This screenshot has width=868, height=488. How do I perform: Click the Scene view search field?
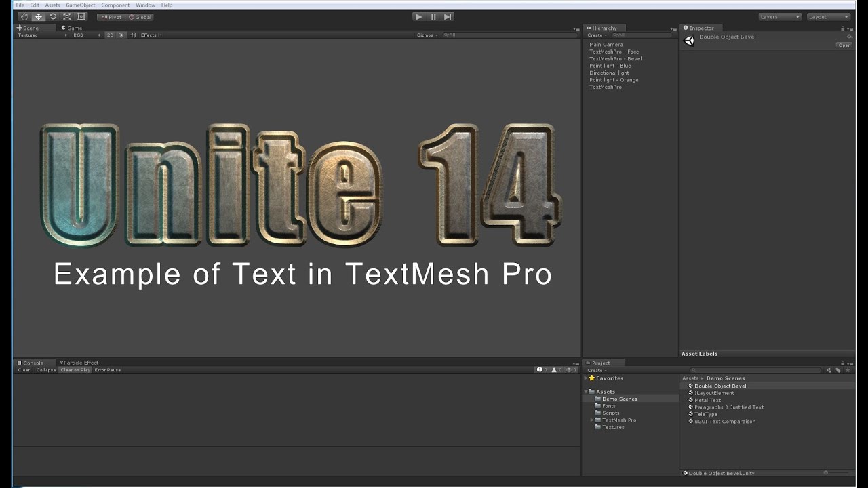[x=509, y=35]
